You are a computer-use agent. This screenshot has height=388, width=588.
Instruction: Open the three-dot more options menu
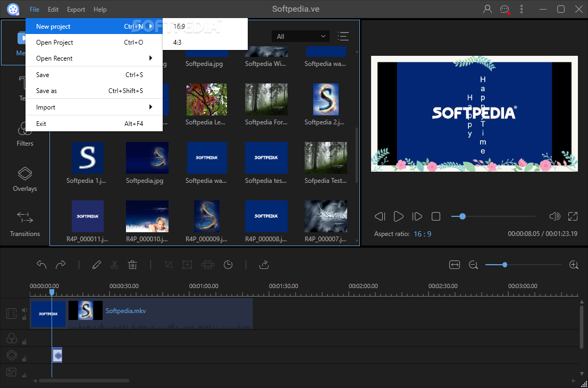pyautogui.click(x=521, y=10)
